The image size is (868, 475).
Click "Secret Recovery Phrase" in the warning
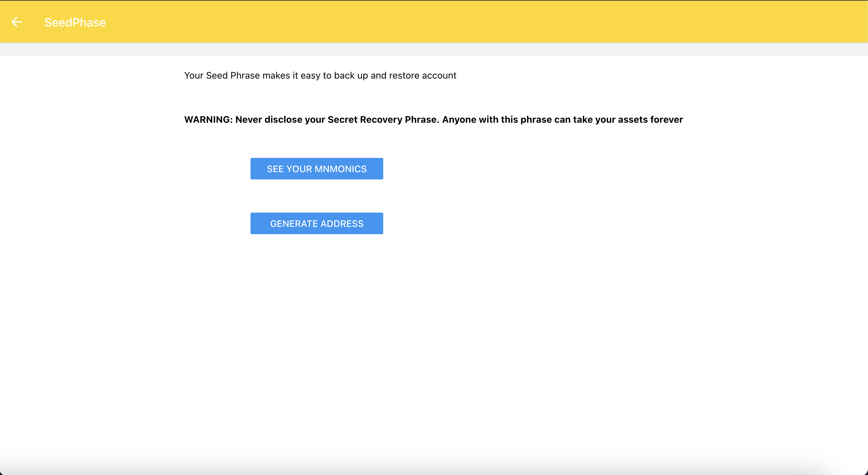tap(383, 120)
